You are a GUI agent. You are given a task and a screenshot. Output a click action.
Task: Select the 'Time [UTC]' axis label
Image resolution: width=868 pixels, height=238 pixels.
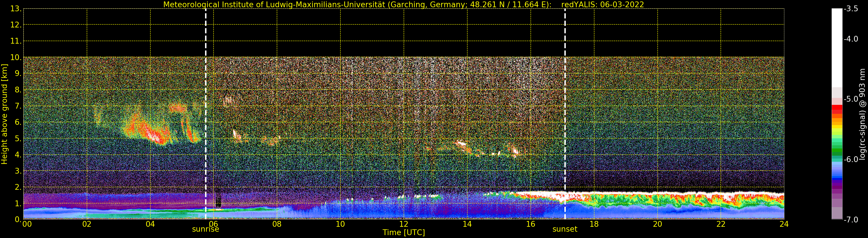coord(404,233)
